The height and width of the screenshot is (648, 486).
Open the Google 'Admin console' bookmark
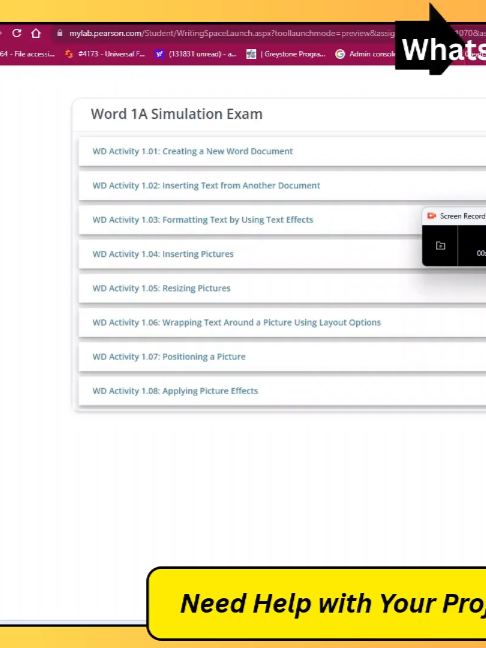tap(365, 54)
